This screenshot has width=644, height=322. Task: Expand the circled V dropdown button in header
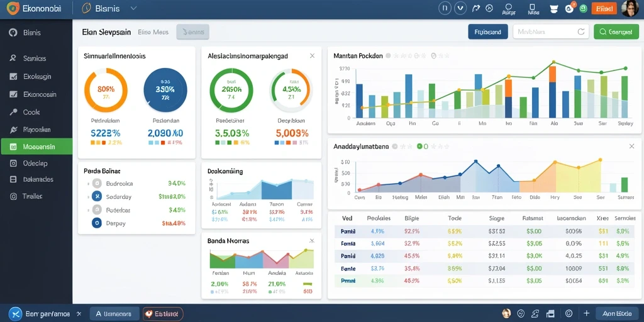[461, 8]
